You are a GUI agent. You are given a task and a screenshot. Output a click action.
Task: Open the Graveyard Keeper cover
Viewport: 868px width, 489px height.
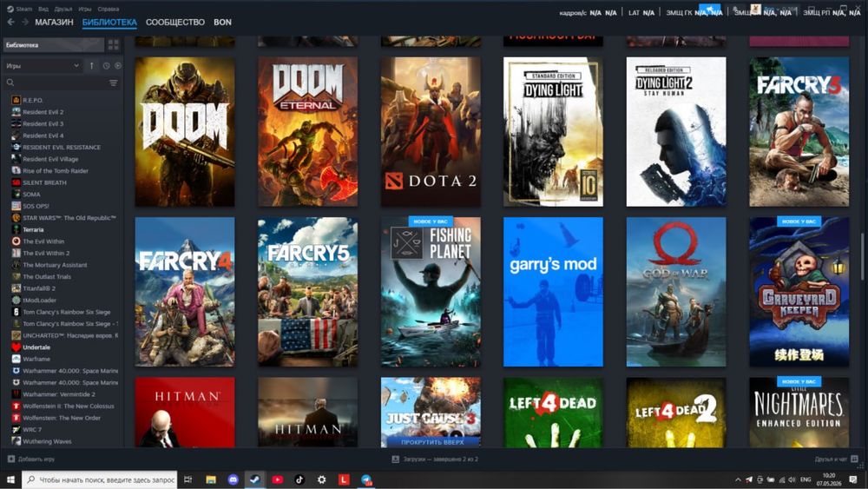coord(799,292)
